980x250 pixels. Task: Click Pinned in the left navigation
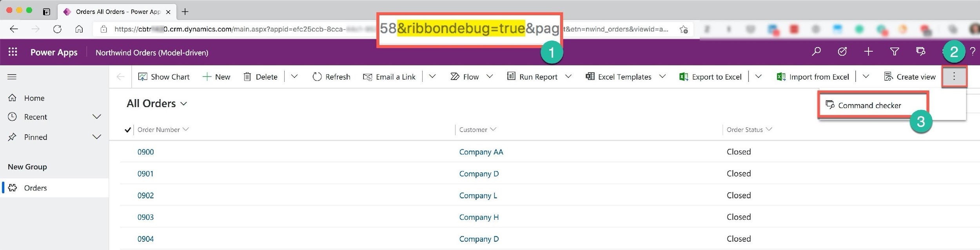click(36, 137)
